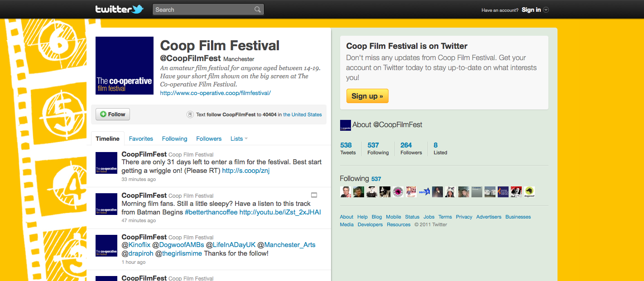The height and width of the screenshot is (281, 644).
Task: Switch to the Followers tab
Action: tap(209, 139)
